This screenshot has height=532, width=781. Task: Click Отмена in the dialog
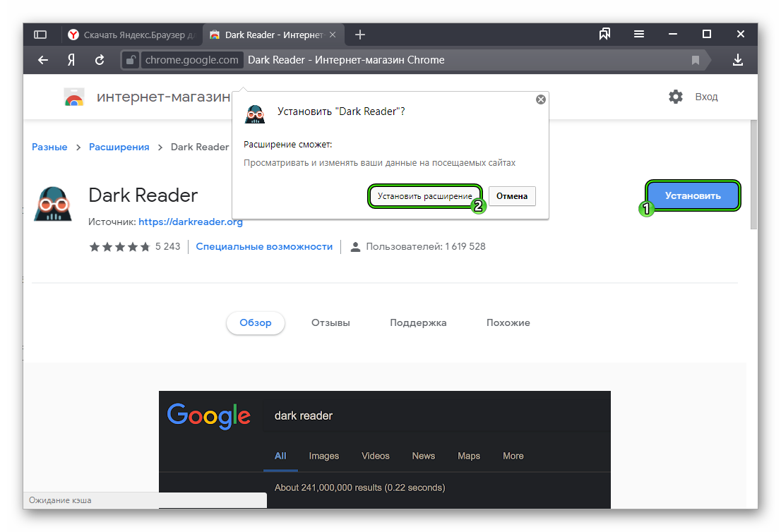[512, 196]
